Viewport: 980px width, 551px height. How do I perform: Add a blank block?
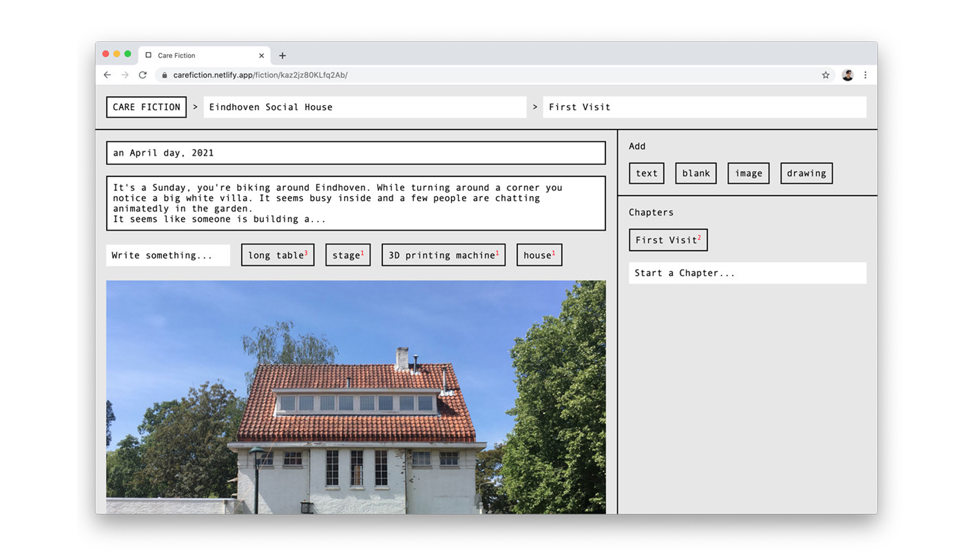pos(696,173)
